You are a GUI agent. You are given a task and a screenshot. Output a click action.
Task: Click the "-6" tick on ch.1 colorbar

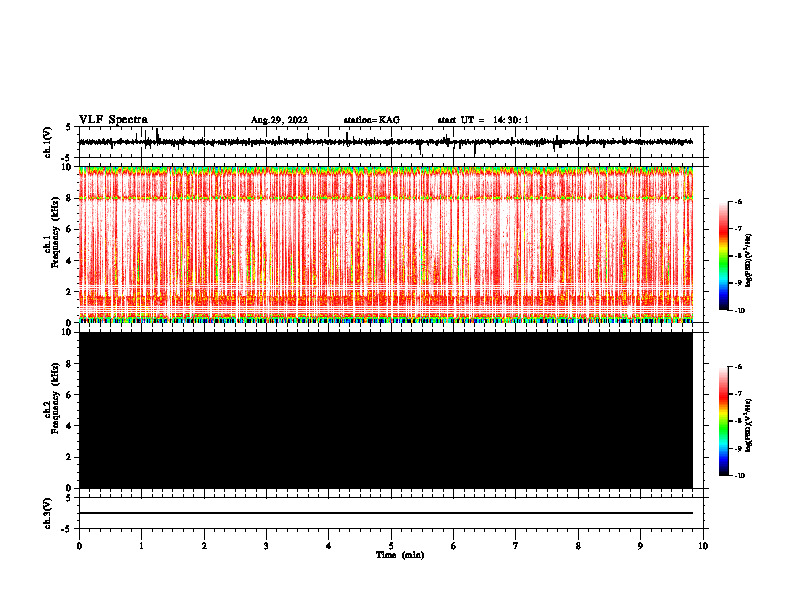coord(738,201)
